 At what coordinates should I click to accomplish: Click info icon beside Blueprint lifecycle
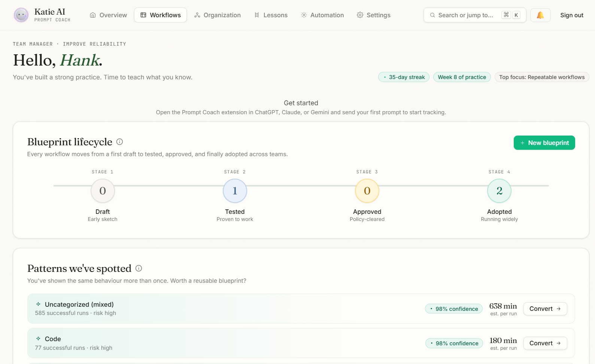pos(119,142)
